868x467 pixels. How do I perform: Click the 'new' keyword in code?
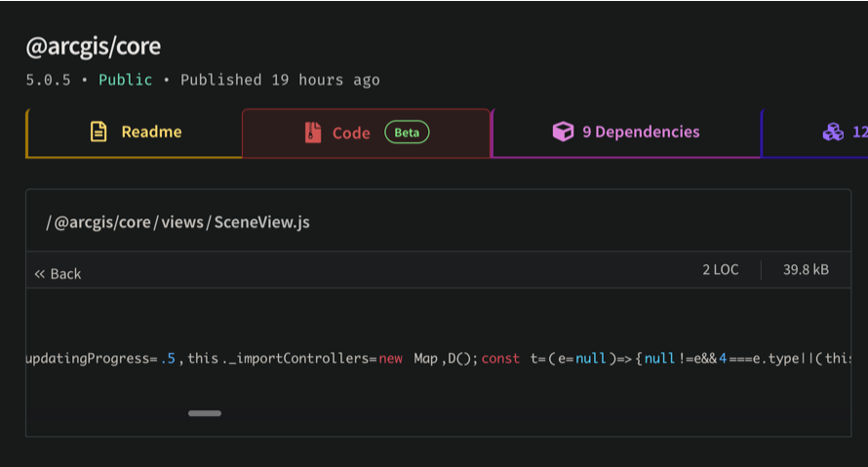coord(391,359)
